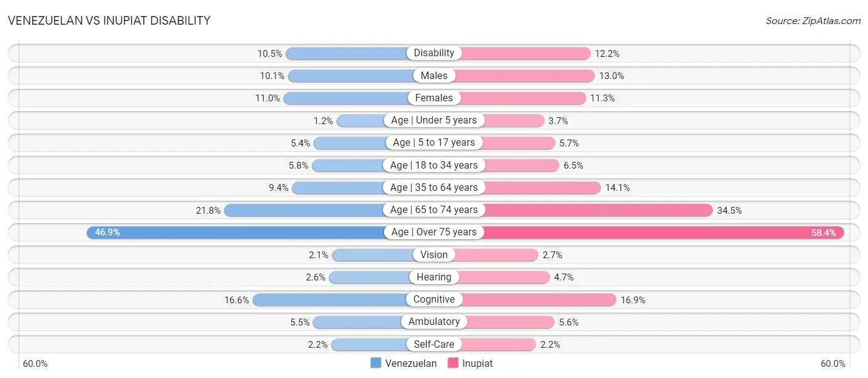The width and height of the screenshot is (868, 378).
Task: Open the Source: ZipAtlas.com link
Action: point(813,20)
